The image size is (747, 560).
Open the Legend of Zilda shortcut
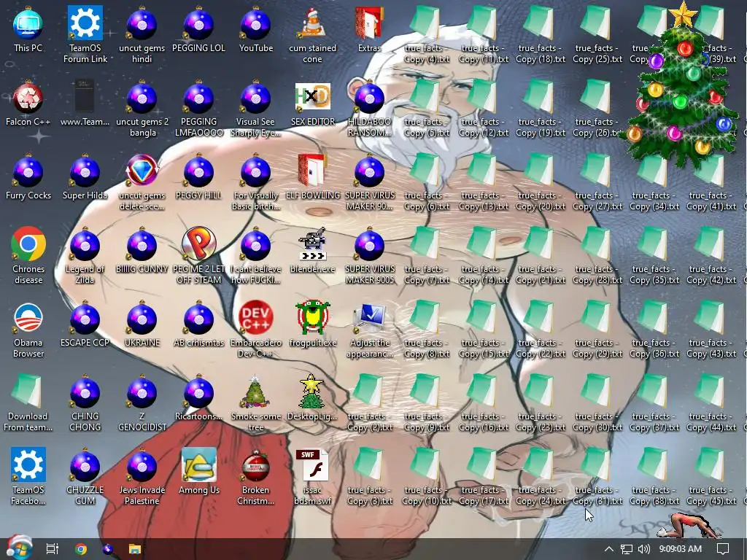coord(85,256)
